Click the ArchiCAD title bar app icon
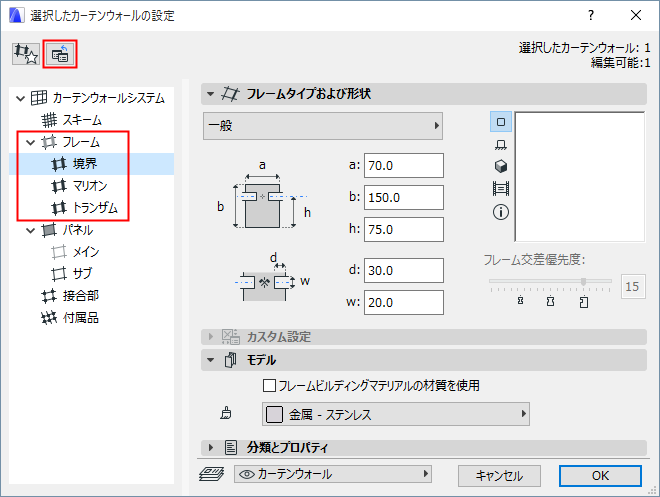The width and height of the screenshot is (660, 497). [x=16, y=15]
